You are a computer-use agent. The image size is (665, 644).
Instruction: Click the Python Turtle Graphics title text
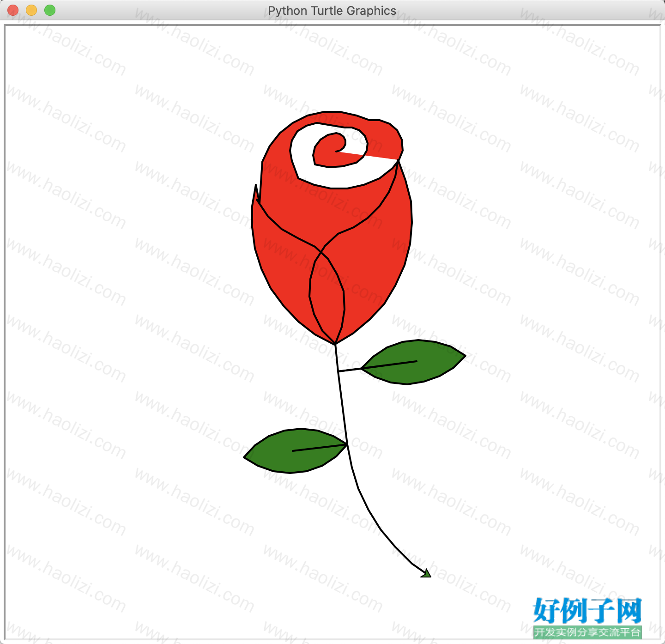point(332,11)
